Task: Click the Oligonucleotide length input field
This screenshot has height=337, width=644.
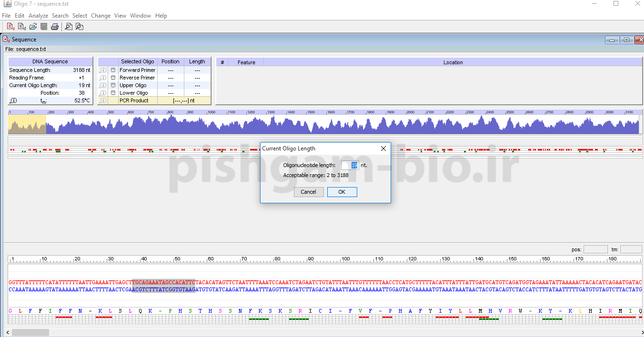Action: point(350,165)
